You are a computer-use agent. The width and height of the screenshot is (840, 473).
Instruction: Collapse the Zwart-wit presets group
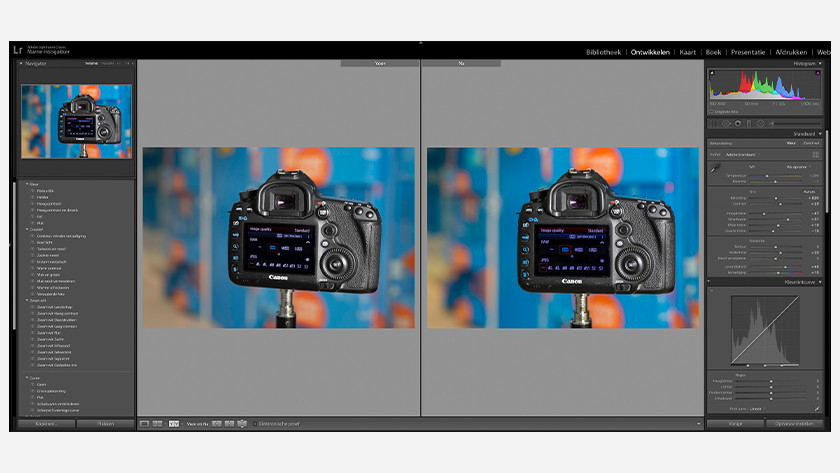[x=27, y=301]
